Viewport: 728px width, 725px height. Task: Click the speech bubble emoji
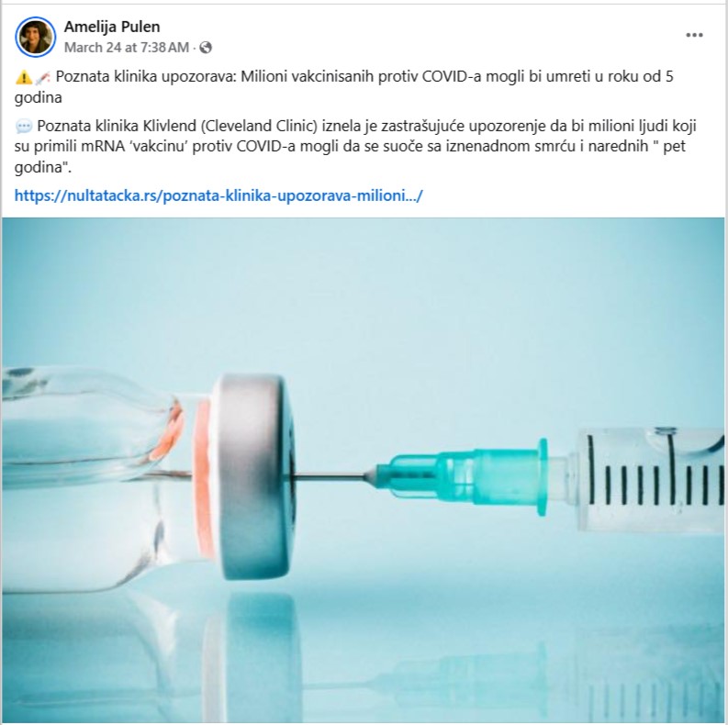24,126
